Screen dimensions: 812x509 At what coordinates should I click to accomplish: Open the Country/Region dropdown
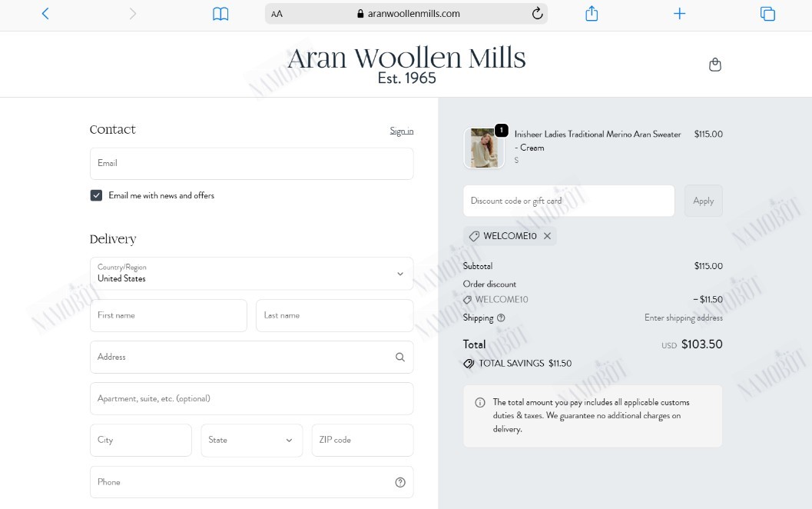pos(252,273)
